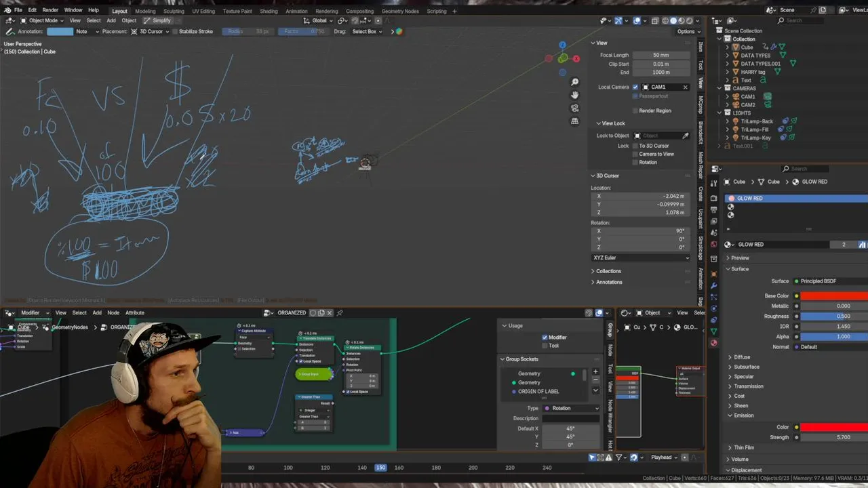Select wireframe viewport shading
868x488 pixels.
(665, 20)
